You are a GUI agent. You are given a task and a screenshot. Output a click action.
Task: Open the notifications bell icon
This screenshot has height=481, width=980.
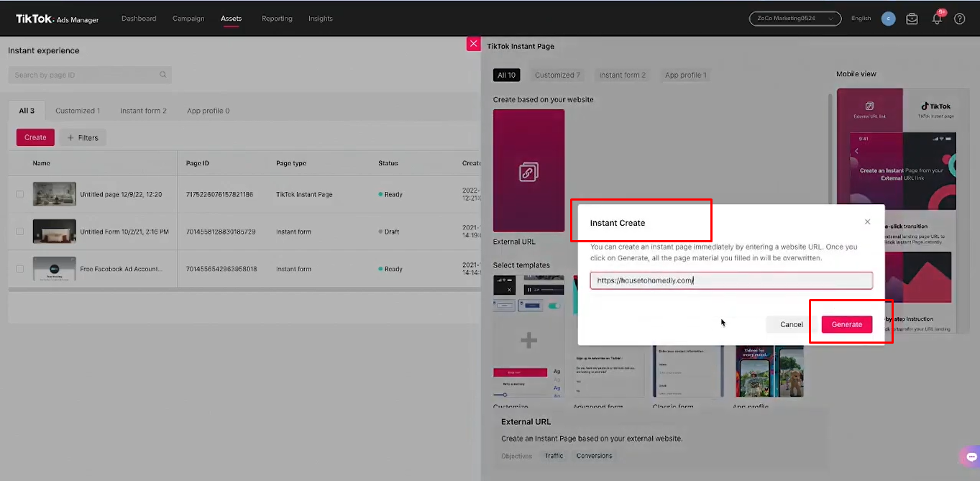point(936,19)
